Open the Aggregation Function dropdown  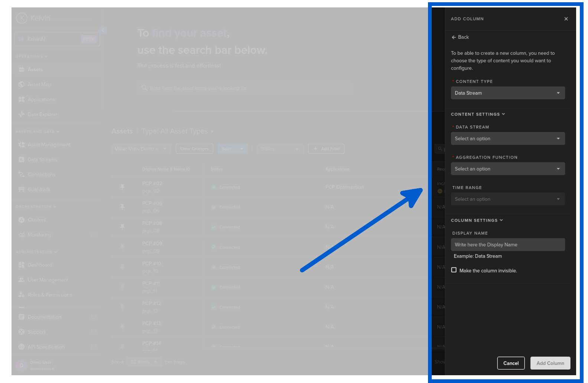pos(507,169)
